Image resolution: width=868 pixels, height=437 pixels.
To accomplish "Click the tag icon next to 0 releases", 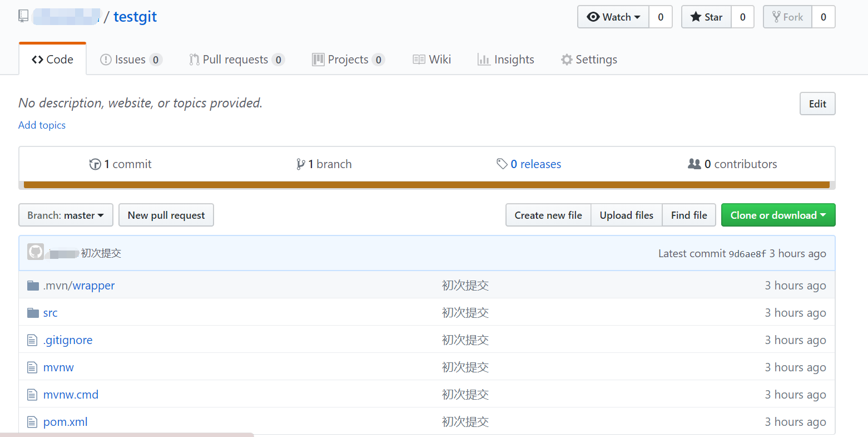I will pos(503,164).
